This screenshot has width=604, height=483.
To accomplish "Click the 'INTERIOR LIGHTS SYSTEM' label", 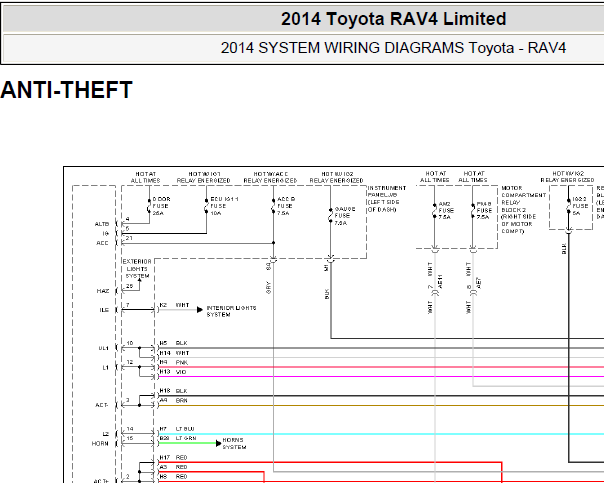I will 231,311.
